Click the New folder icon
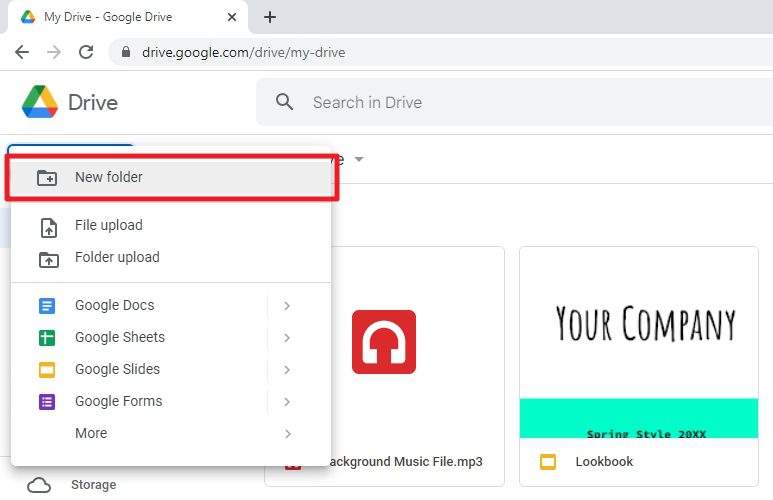773x500 pixels. 47,178
